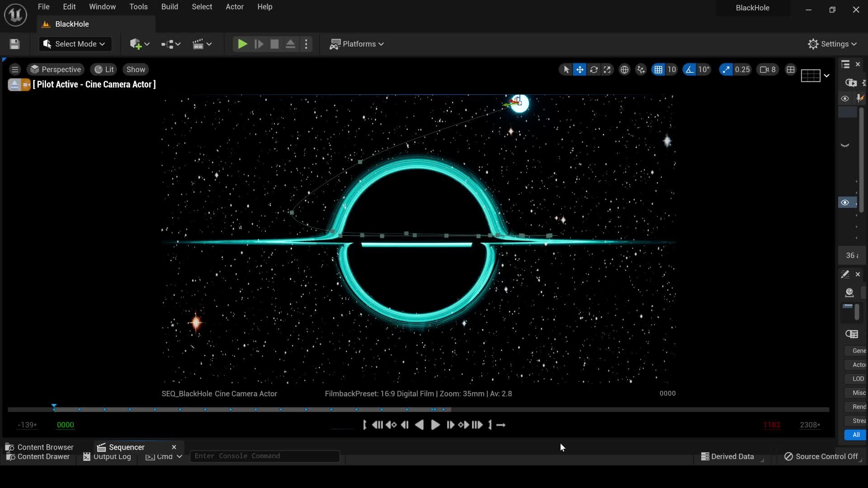Toggle rotation snapping set to 10 degrees
The height and width of the screenshot is (488, 868).
(x=689, y=70)
